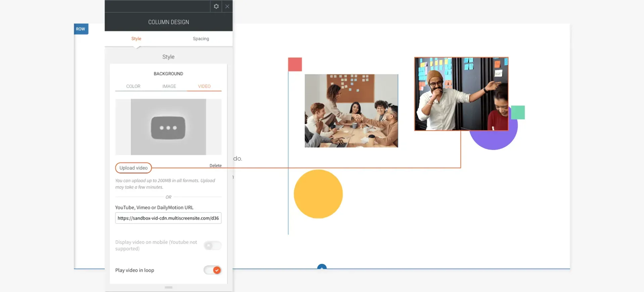Select the COLOR background tab
The image size is (644, 292).
click(133, 86)
